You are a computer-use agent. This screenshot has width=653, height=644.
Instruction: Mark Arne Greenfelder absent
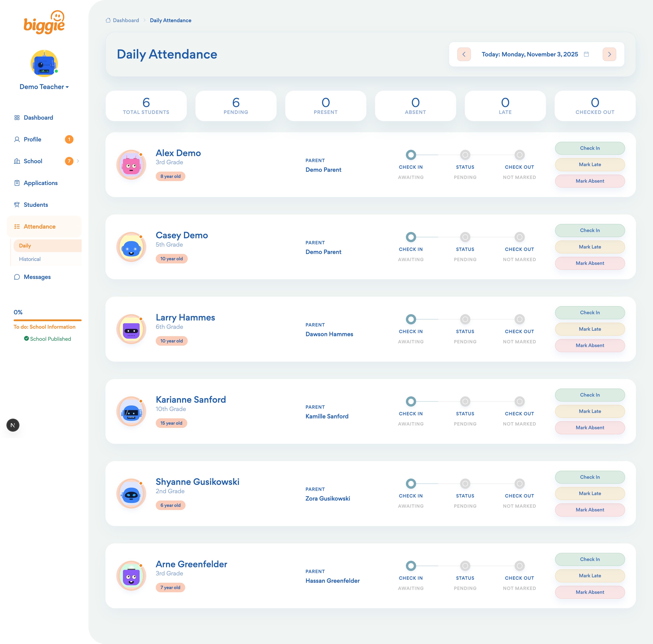coord(589,592)
